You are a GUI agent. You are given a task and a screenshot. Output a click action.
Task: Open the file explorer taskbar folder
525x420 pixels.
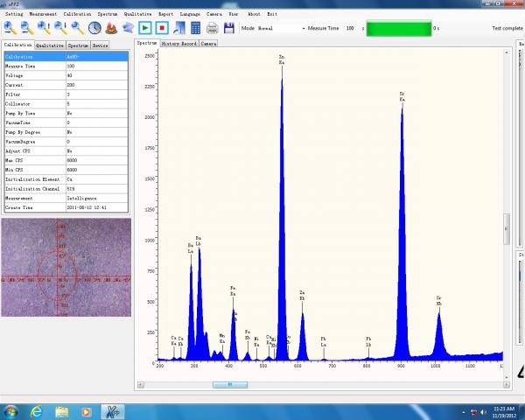(62, 411)
